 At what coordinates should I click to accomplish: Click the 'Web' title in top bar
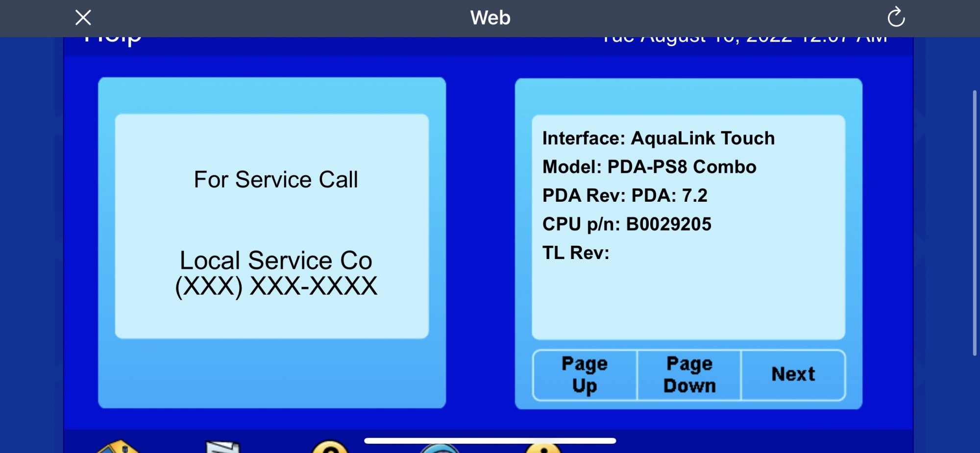pos(490,18)
